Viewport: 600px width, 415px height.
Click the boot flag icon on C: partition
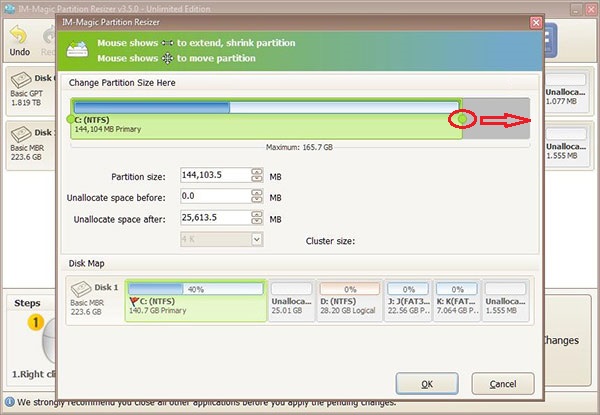[x=134, y=302]
